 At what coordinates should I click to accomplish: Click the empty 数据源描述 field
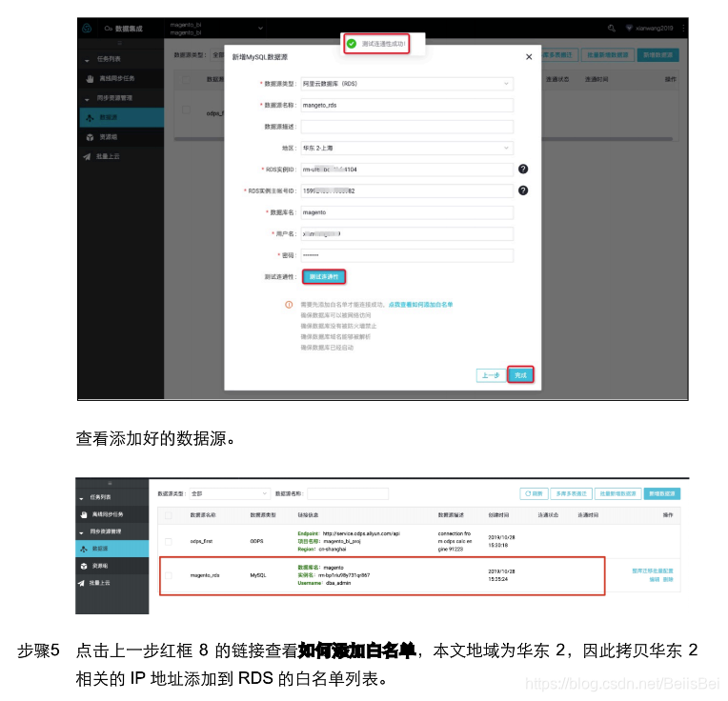(x=407, y=127)
